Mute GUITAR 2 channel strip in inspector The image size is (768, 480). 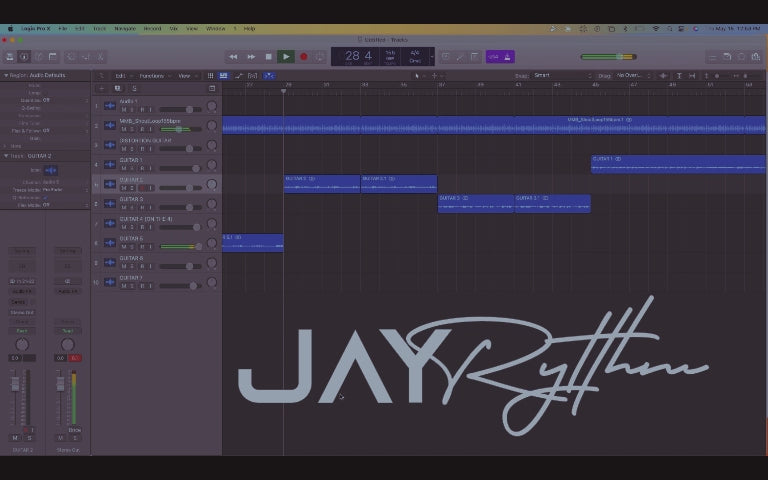click(x=15, y=438)
